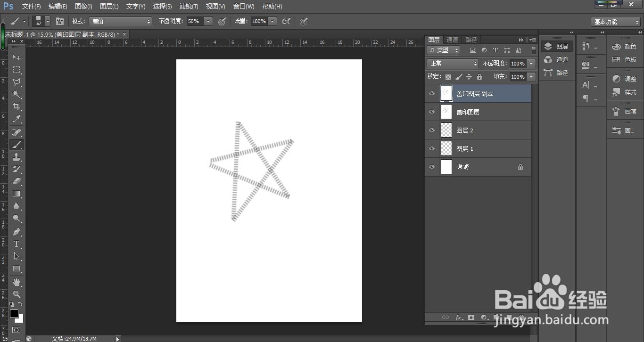Add a layer mask
The image size is (644, 342).
click(x=471, y=318)
